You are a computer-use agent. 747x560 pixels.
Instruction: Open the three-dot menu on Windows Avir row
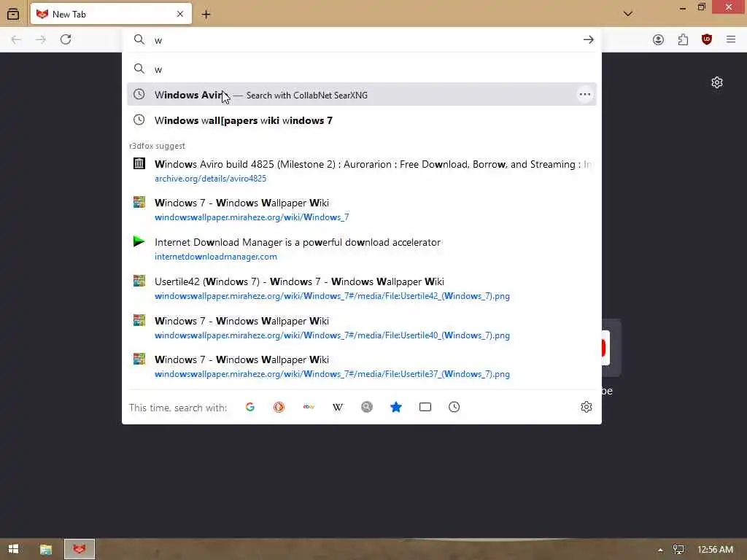tap(585, 94)
